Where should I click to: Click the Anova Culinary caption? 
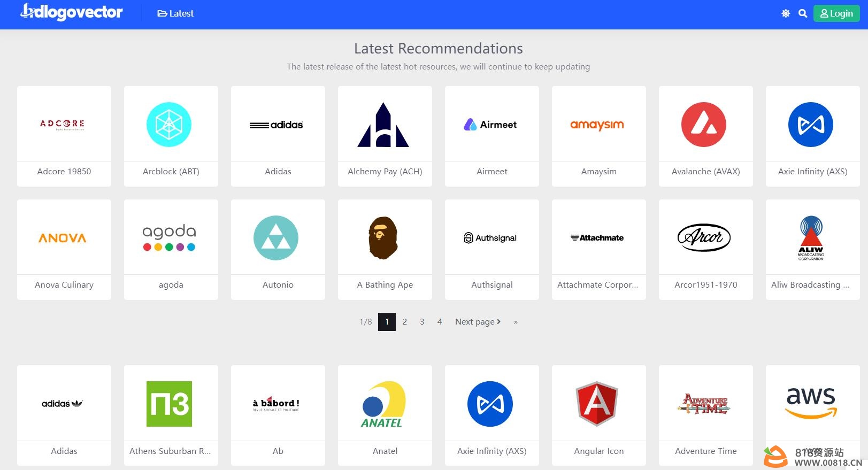[64, 285]
